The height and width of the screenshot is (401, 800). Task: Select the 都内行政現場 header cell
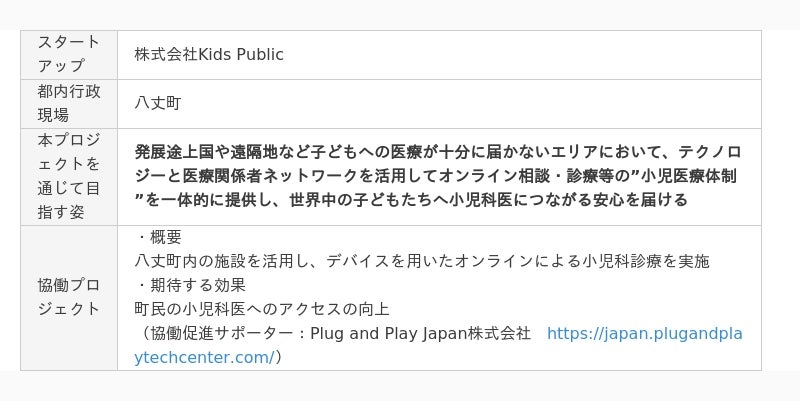tap(68, 103)
